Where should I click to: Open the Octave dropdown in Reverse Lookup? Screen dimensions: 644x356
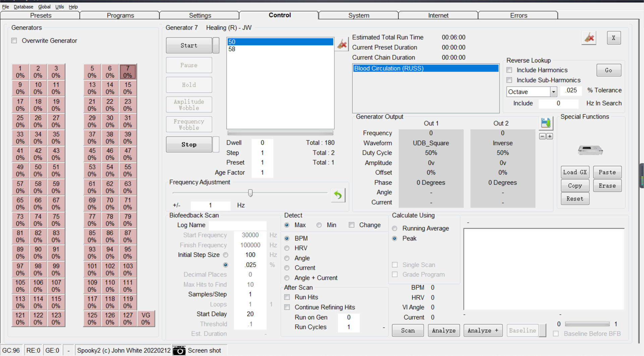[x=553, y=92]
